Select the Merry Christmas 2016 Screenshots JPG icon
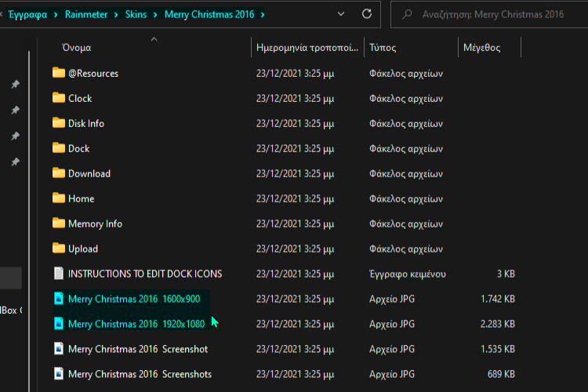588x392 pixels. pos(59,374)
